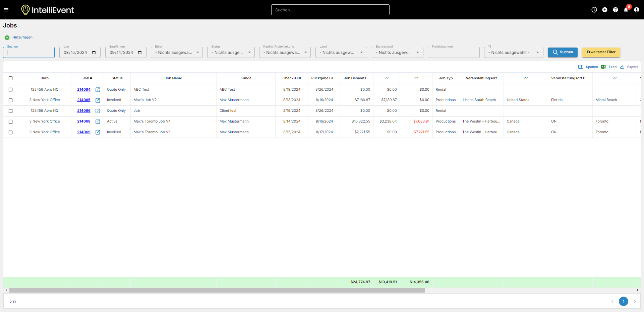This screenshot has height=312, width=644.
Task: Open job 214064 in new window icon
Action: (98, 90)
